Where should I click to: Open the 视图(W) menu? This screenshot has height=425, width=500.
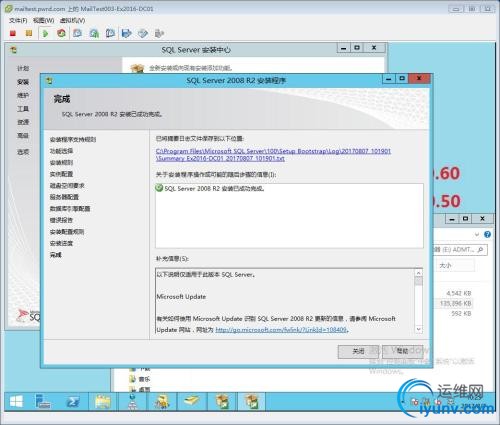tap(43, 21)
